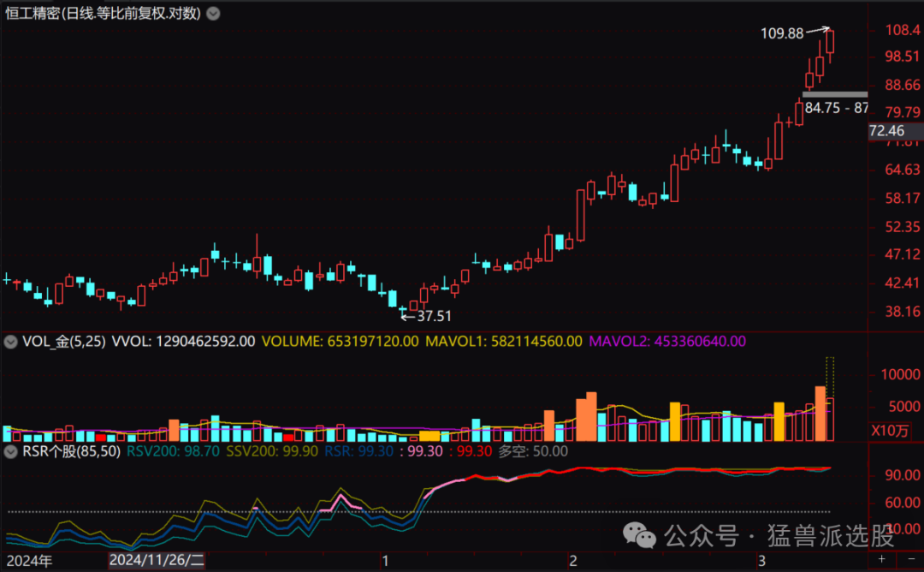Click the 88.66 price axis label
This screenshot has width=924, height=572.
(x=903, y=86)
